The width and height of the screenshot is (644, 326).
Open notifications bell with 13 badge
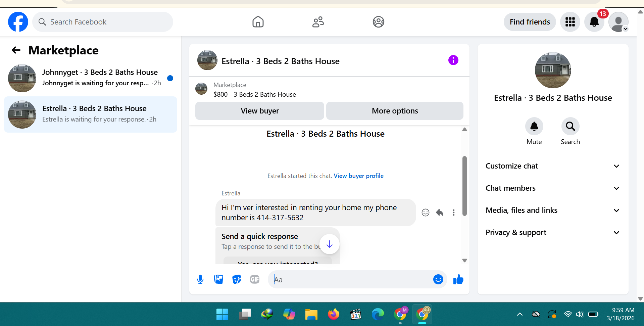click(x=594, y=22)
